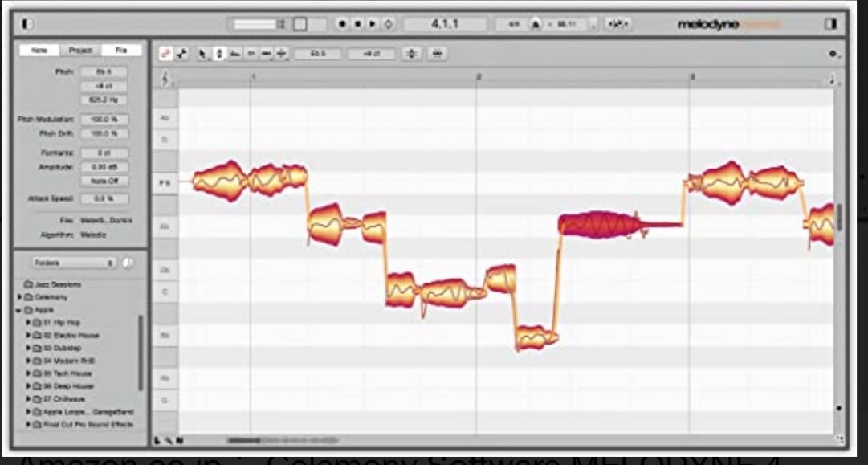Click the zoom level slider in the top bar

pyautogui.click(x=255, y=24)
